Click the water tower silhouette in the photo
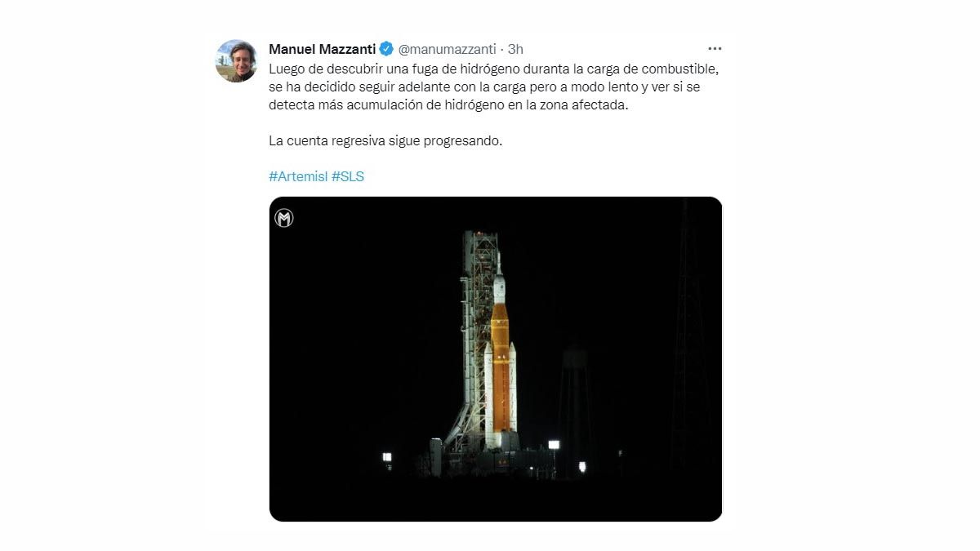980x551 pixels. (x=574, y=392)
